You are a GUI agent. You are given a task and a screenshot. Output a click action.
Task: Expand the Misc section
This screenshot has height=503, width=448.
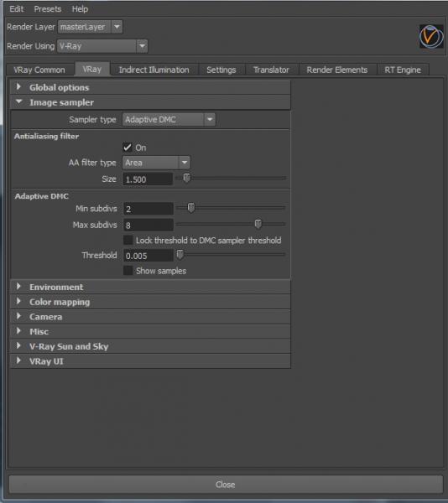click(x=150, y=331)
